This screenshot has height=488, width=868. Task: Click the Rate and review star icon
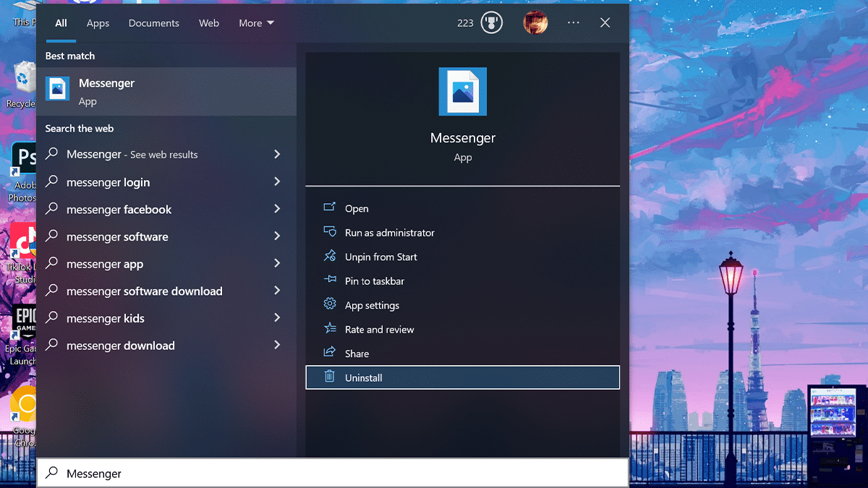(330, 329)
